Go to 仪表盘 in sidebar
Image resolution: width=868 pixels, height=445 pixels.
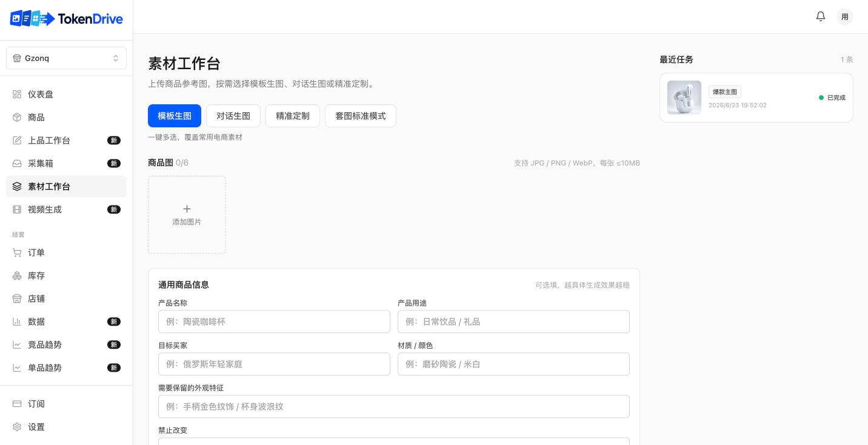(66, 95)
